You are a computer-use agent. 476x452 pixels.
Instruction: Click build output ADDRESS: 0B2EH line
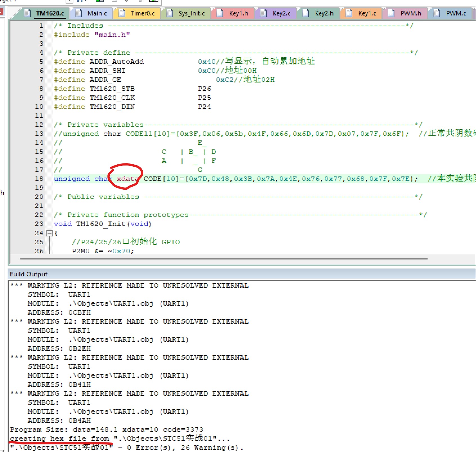pyautogui.click(x=59, y=348)
